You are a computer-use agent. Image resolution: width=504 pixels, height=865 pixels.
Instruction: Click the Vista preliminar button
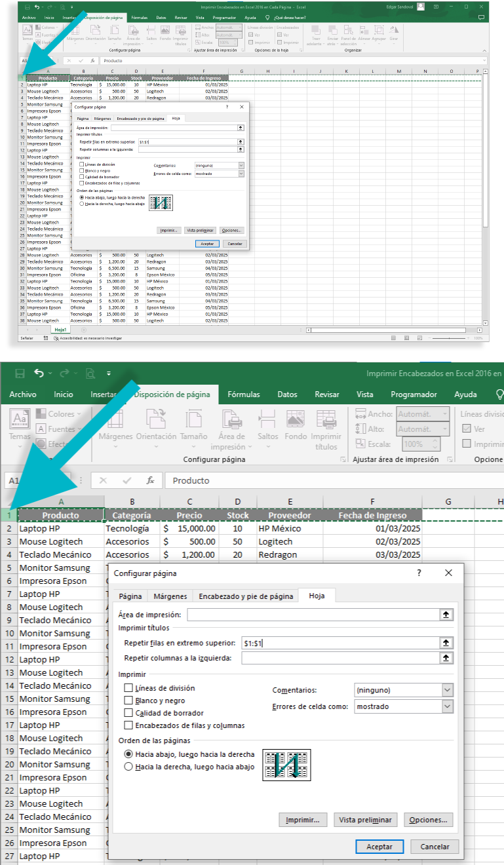tap(366, 820)
